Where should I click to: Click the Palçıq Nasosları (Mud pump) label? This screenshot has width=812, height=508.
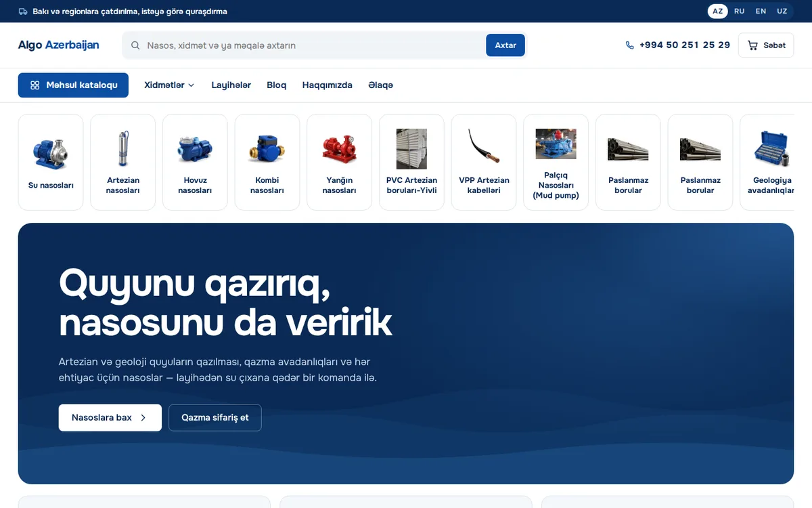[556, 186]
